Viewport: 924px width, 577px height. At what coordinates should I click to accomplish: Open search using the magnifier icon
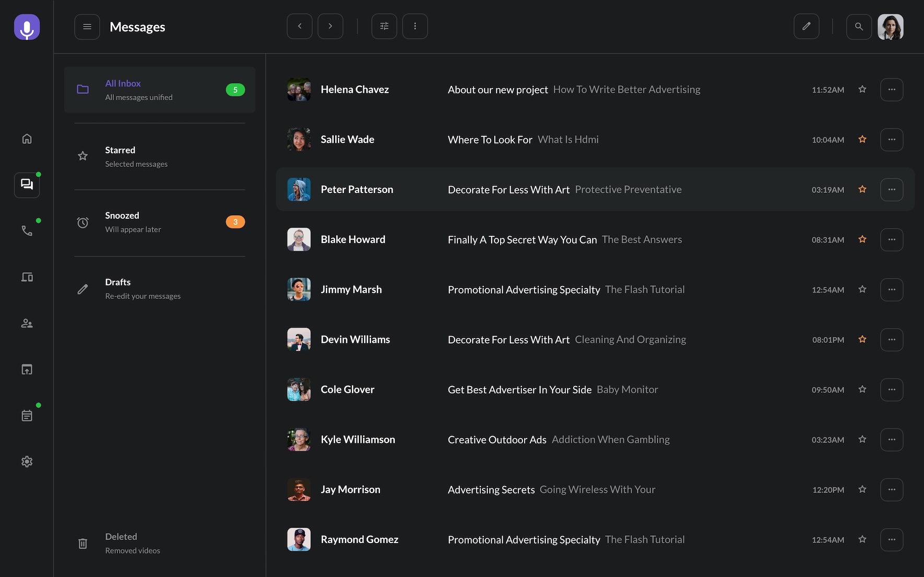click(859, 26)
